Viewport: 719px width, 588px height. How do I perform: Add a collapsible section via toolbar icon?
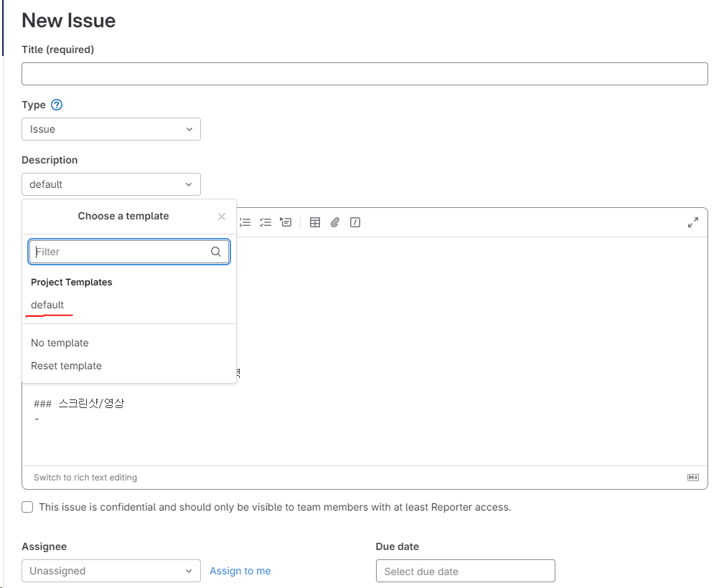[286, 222]
